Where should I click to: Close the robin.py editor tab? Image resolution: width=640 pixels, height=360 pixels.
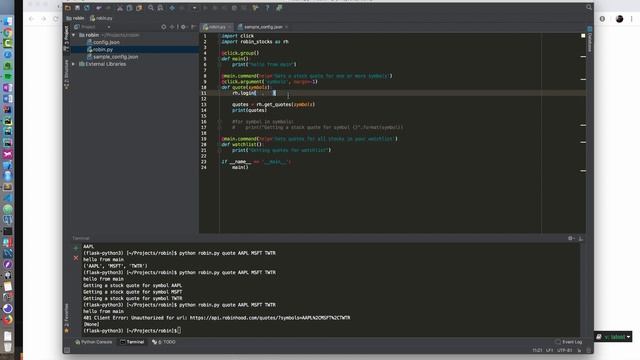pyautogui.click(x=230, y=27)
